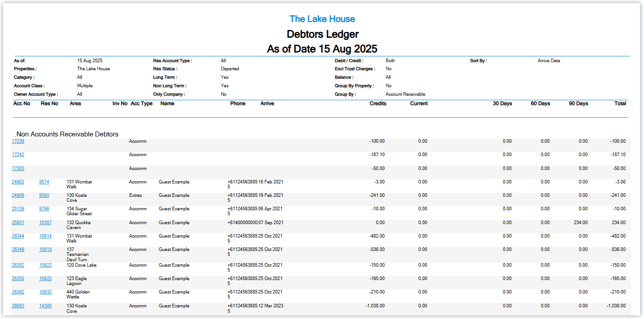
Task: Click the Credits amount '-187.10' for account 17242
Action: point(377,155)
